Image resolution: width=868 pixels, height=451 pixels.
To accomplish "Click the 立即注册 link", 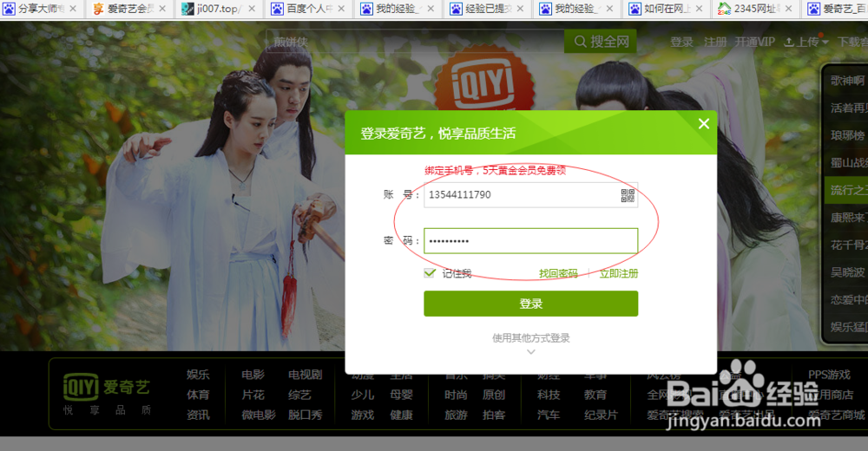I will tap(619, 273).
